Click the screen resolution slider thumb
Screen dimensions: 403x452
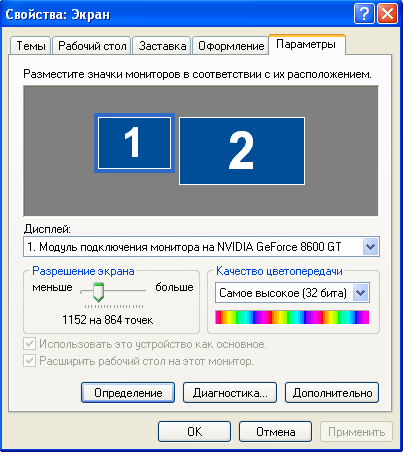point(98,292)
